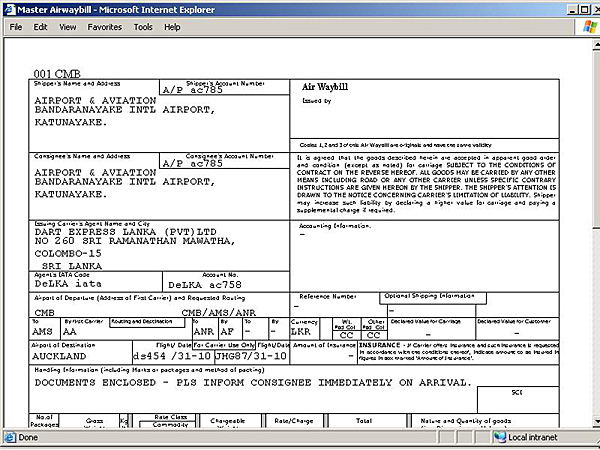The width and height of the screenshot is (600, 450).
Task: Click the page icon beside Done
Action: point(10,437)
